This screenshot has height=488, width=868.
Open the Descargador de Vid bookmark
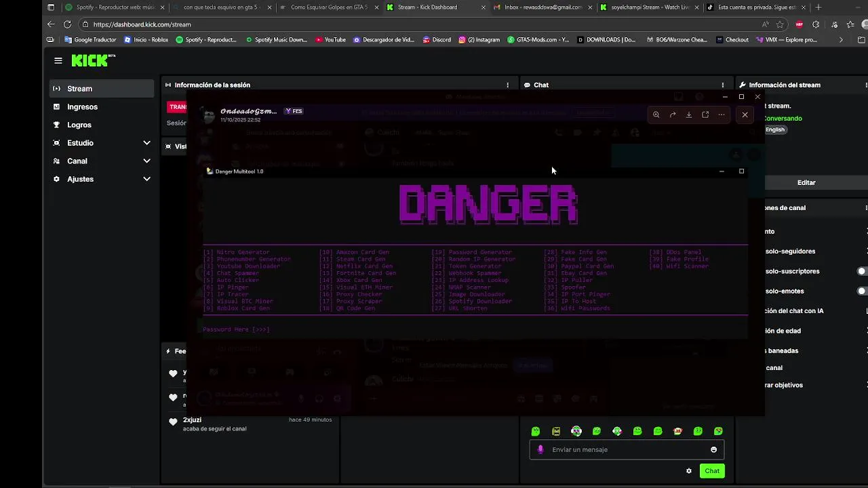[x=383, y=40]
